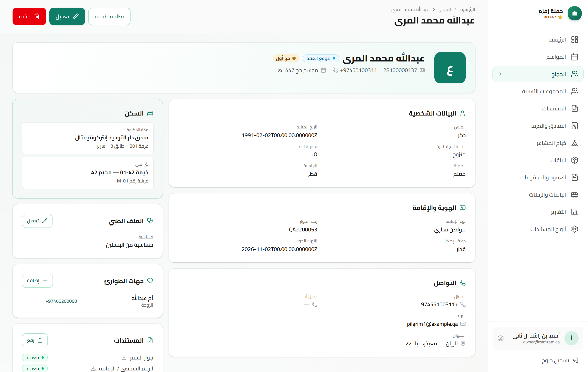Viewport: 588px width, 372px height.
Task: Open user profile icon beside owner@zamzam.qa
Action: pyautogui.click(x=500, y=338)
